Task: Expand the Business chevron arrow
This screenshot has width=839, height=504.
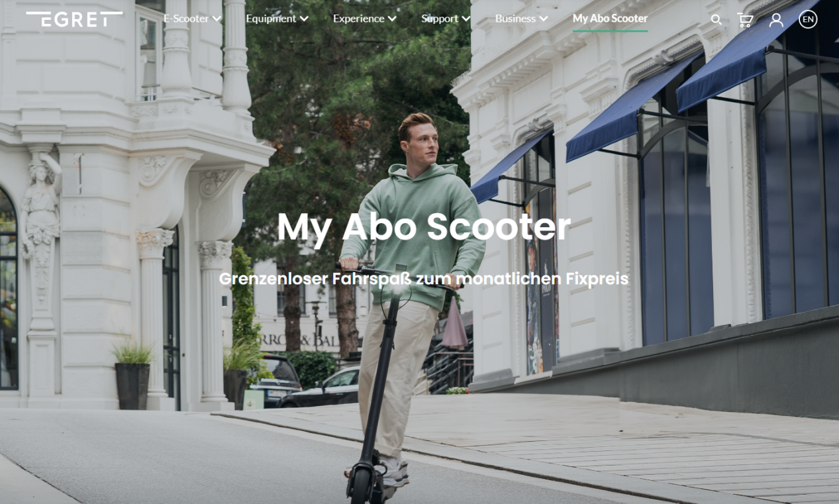Action: point(543,19)
